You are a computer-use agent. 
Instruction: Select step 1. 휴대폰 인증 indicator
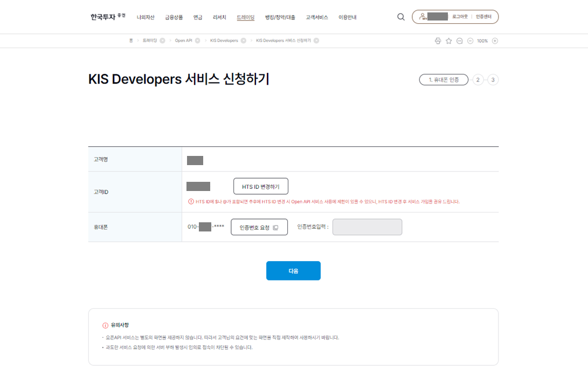(444, 79)
